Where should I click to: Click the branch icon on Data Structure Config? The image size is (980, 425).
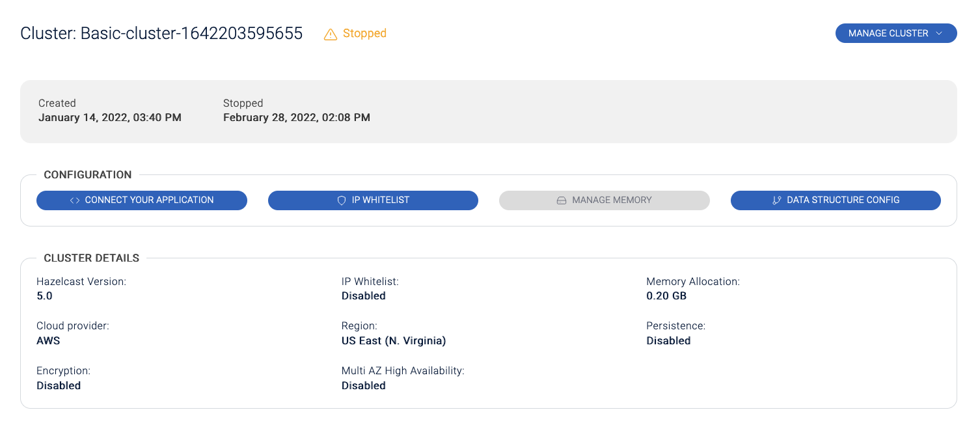tap(776, 200)
